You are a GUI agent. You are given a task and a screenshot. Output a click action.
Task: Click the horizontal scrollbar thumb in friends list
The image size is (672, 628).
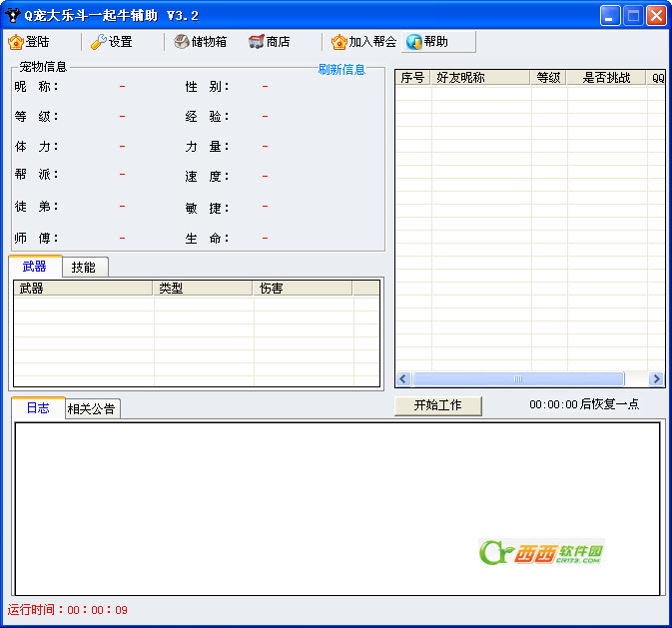click(x=517, y=378)
